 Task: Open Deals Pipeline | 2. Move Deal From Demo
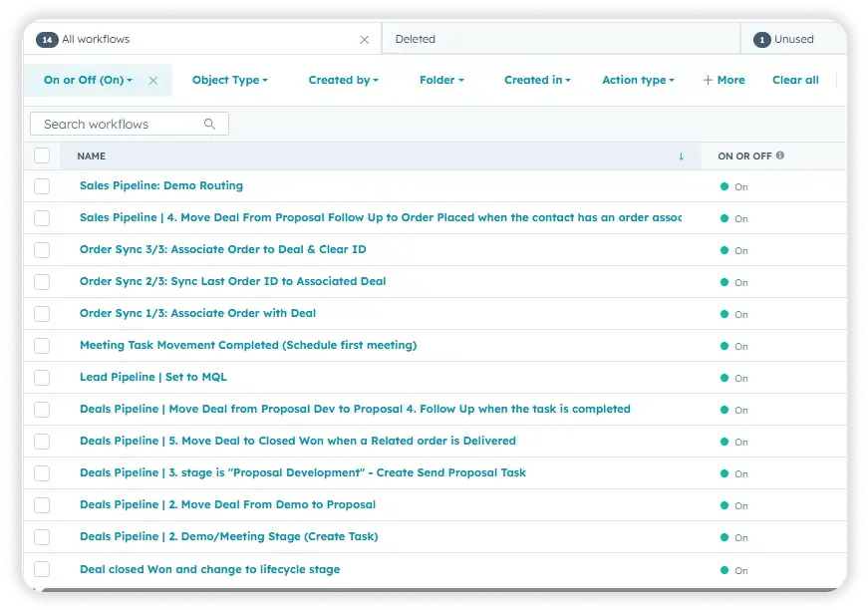(227, 504)
